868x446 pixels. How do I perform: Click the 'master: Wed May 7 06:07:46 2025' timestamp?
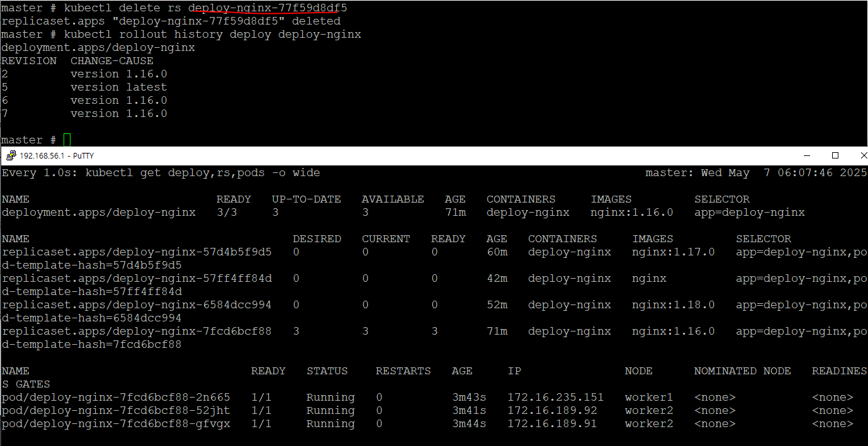757,172
